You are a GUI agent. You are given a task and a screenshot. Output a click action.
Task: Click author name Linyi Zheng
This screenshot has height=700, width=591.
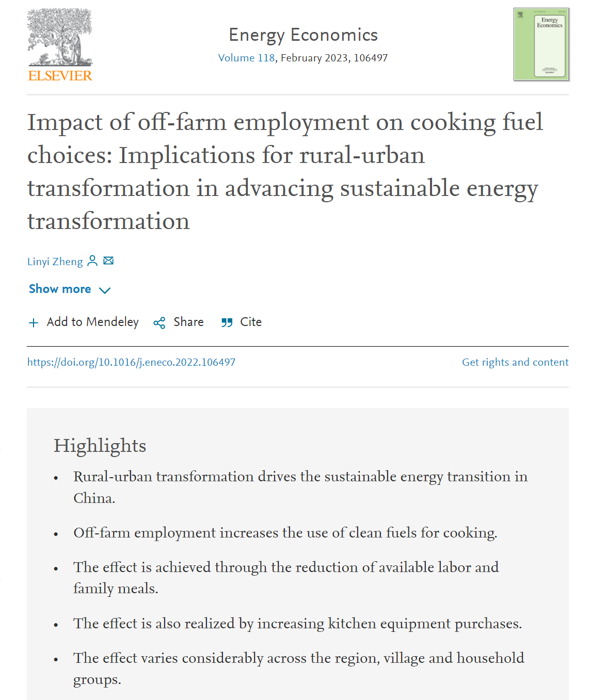55,262
